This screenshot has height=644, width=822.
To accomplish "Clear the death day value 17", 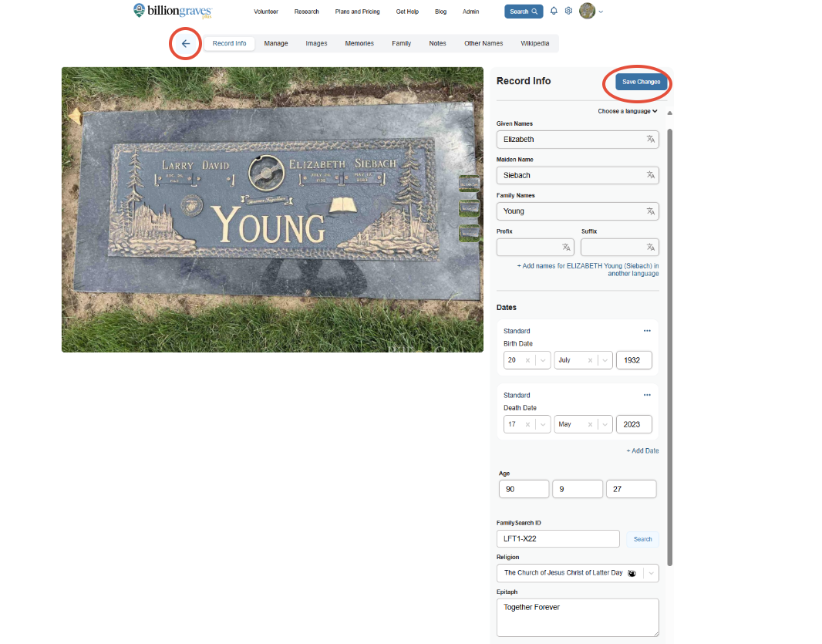I will pyautogui.click(x=528, y=424).
